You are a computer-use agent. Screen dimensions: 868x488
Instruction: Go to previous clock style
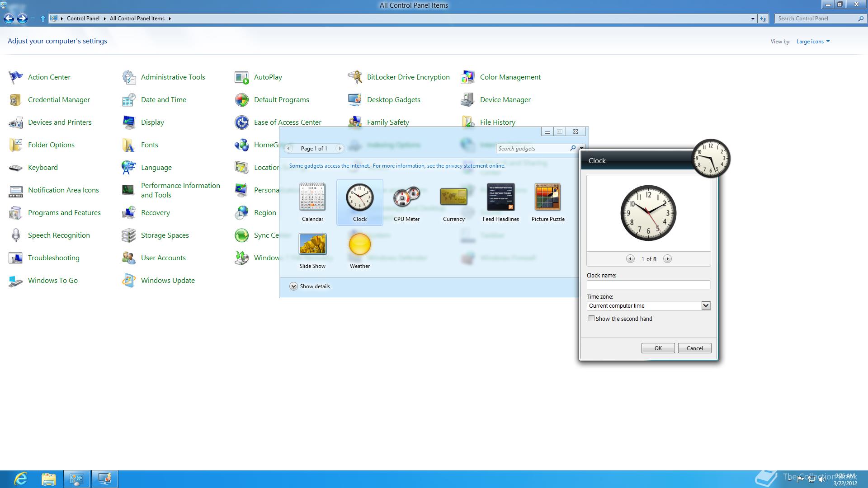(x=630, y=259)
